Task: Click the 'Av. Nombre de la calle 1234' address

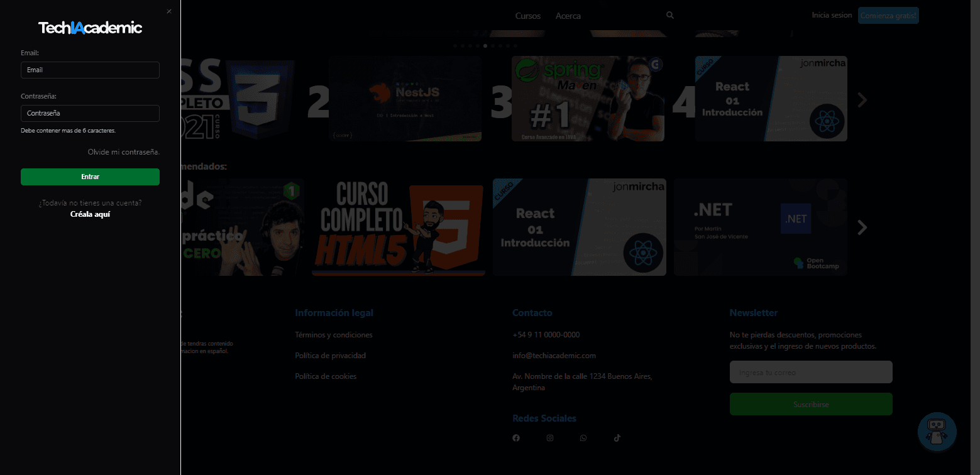Action: coord(582,382)
